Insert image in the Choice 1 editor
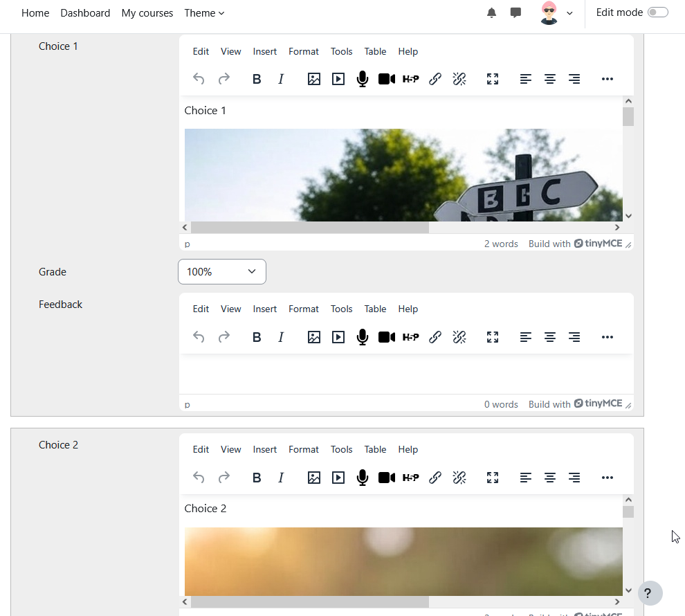 tap(314, 79)
